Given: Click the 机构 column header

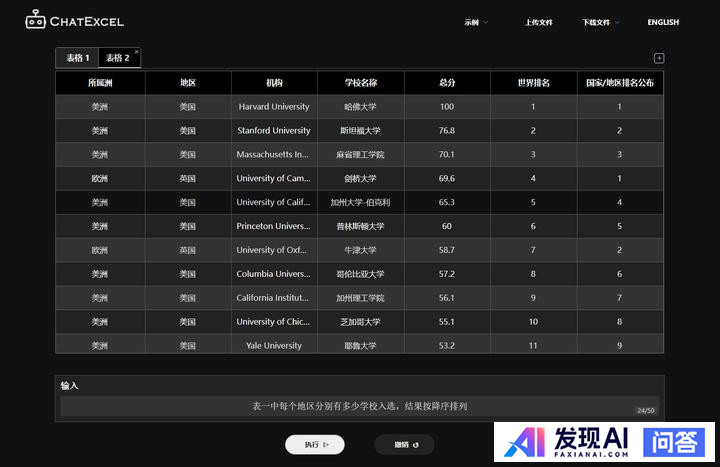Looking at the screenshot, I should point(274,83).
